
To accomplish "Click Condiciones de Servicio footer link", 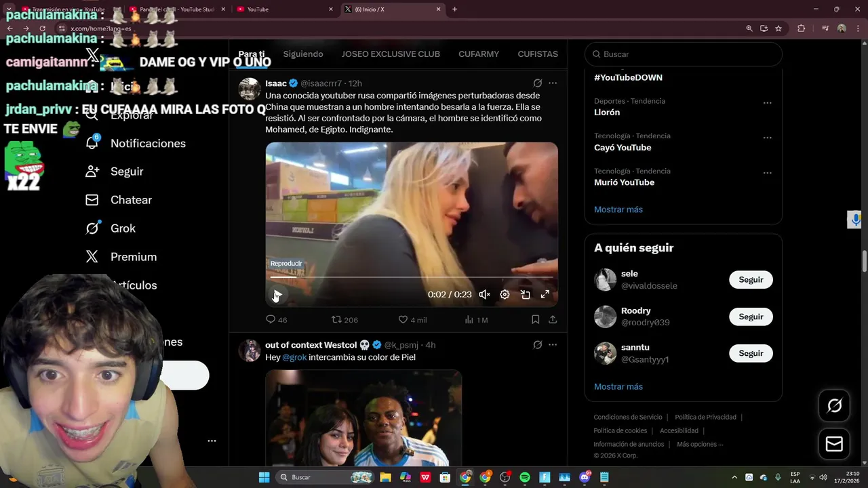I will click(628, 417).
